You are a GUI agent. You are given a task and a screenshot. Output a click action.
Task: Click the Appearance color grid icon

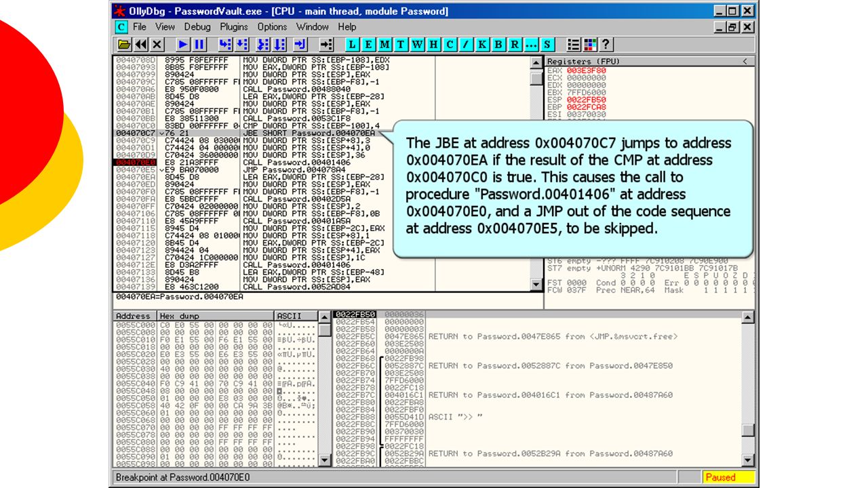(x=590, y=45)
